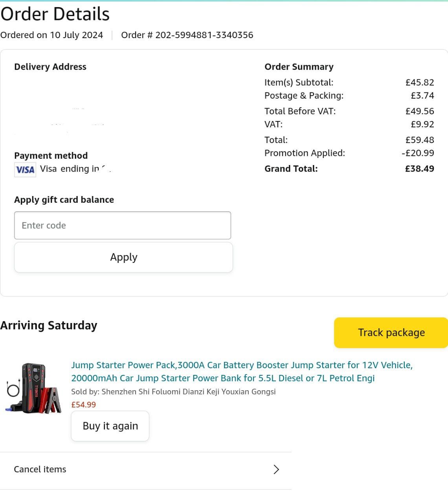Click the Promotion Applied discount -£20.99
The height and width of the screenshot is (503, 448).
click(418, 153)
